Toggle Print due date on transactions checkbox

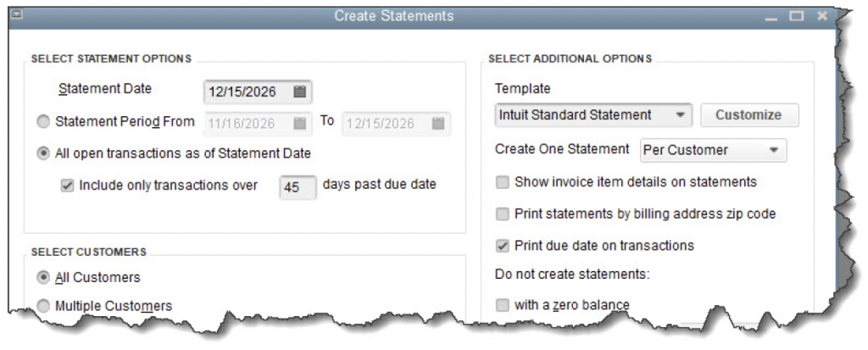pyautogui.click(x=504, y=246)
